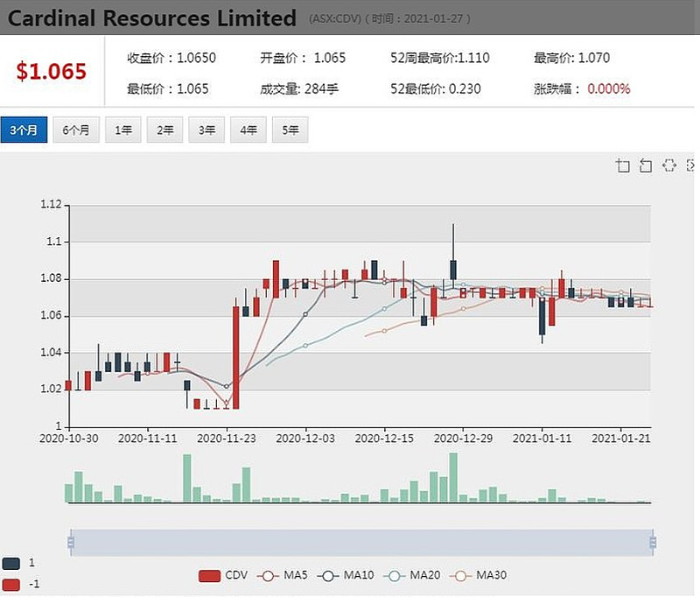Screen dimensions: 700x597
Task: Click the 2021-01-21 x-axis date label
Action: point(621,439)
